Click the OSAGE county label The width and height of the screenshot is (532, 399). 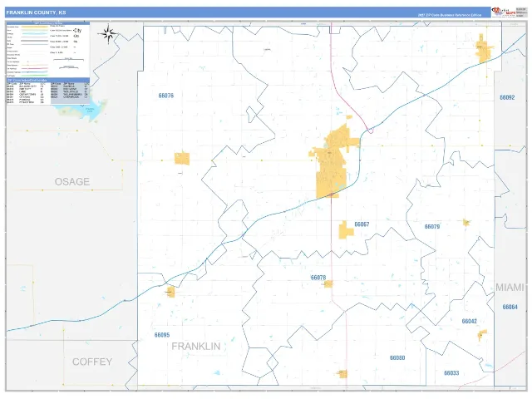point(72,181)
